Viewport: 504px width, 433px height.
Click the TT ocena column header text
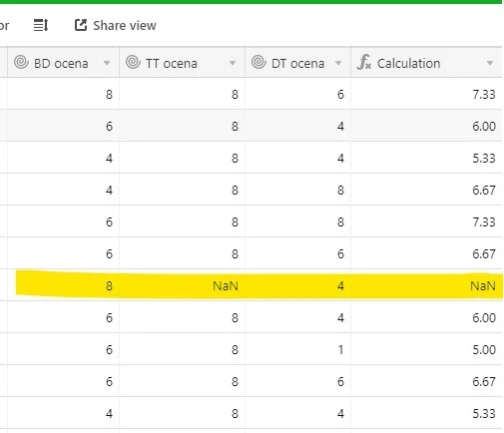pos(172,63)
